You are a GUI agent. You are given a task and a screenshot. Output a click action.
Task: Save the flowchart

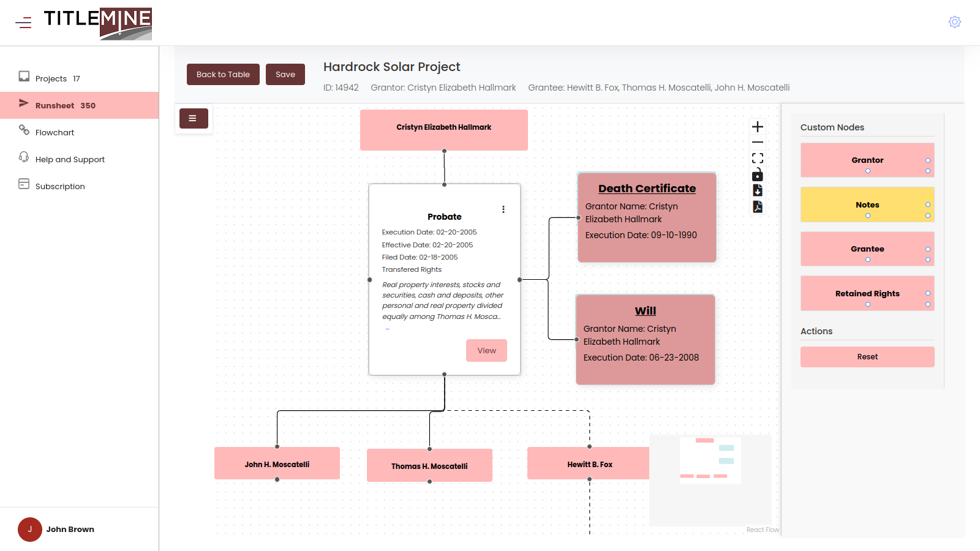coord(285,74)
